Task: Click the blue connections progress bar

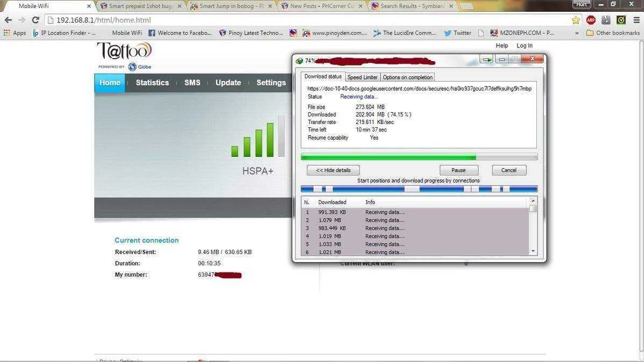Action: pos(419,189)
